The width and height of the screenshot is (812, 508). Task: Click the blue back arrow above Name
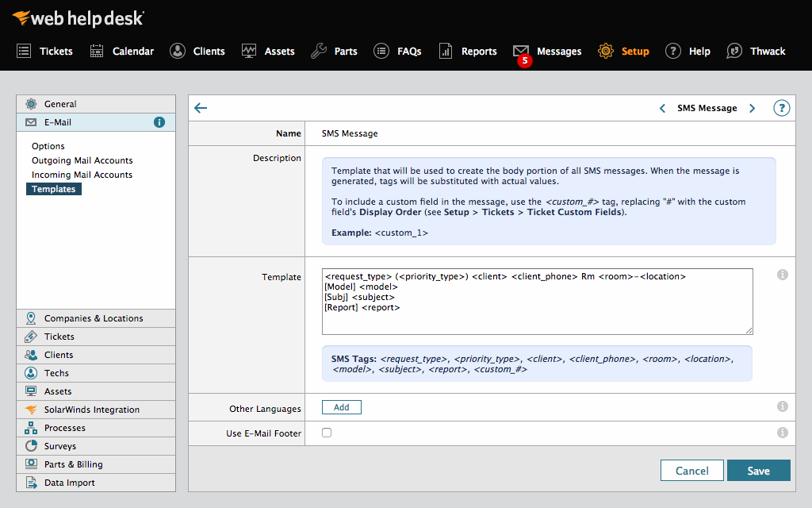[201, 108]
